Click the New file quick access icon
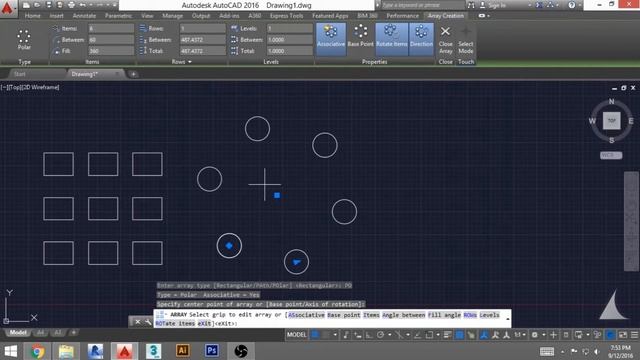 click(26, 5)
